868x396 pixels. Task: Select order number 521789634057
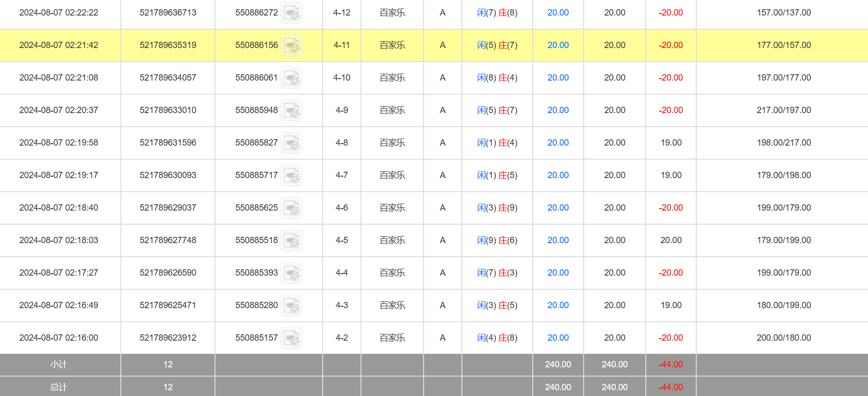point(168,78)
